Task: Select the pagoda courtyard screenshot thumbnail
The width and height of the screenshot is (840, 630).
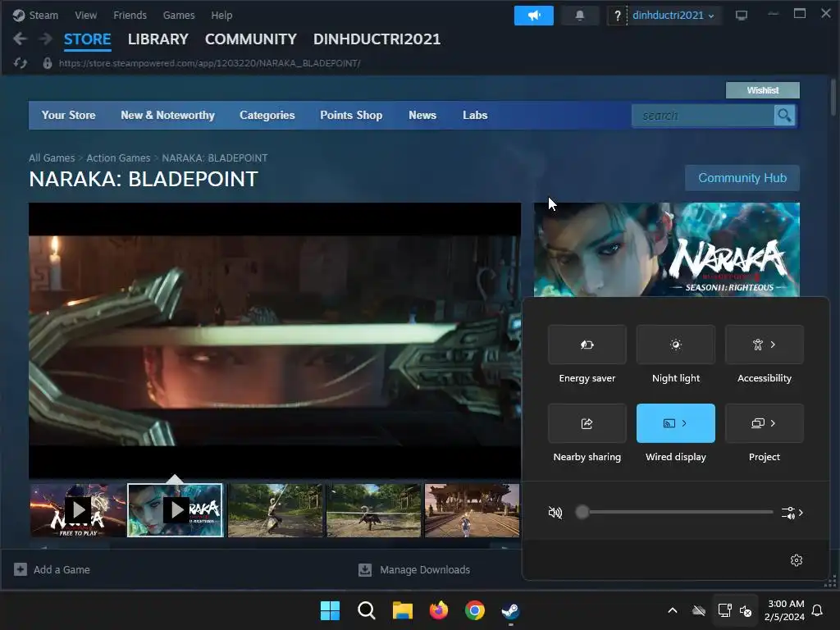Action: pos(472,510)
